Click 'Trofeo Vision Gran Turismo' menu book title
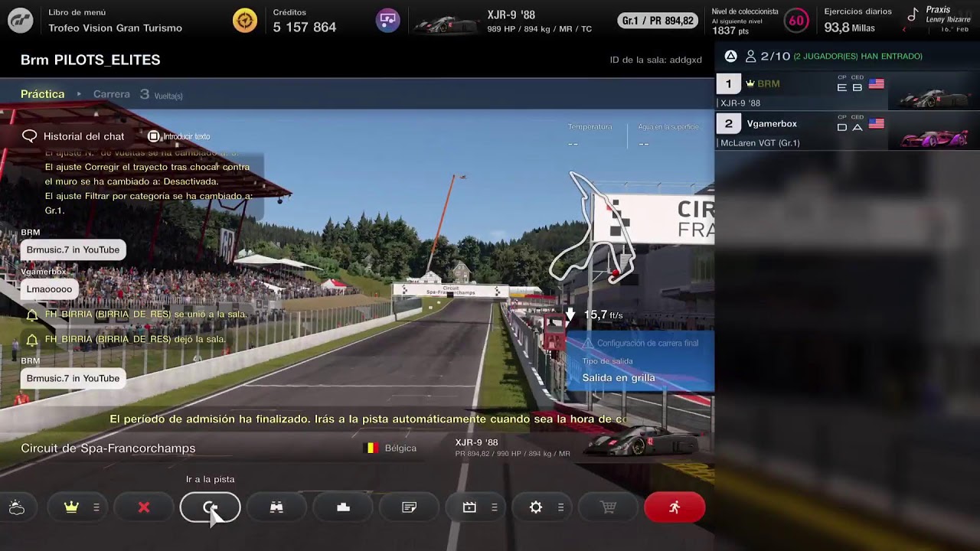 (115, 28)
